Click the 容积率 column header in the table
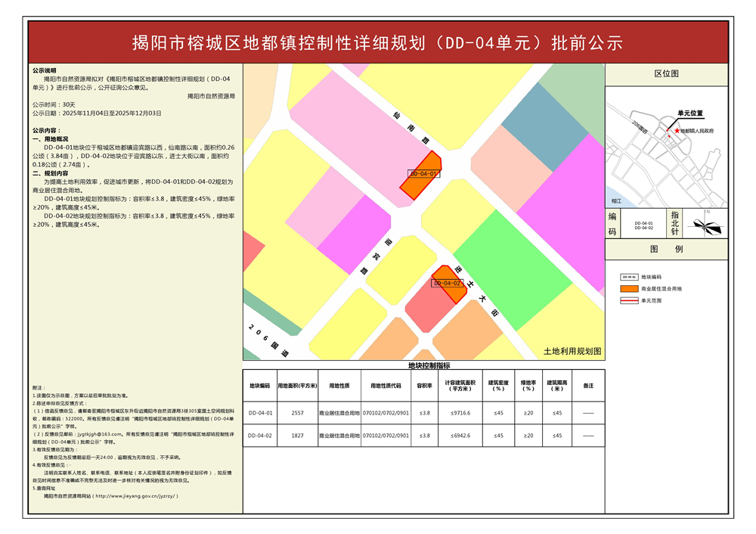Image resolution: width=756 pixels, height=534 pixels. pyautogui.click(x=424, y=386)
